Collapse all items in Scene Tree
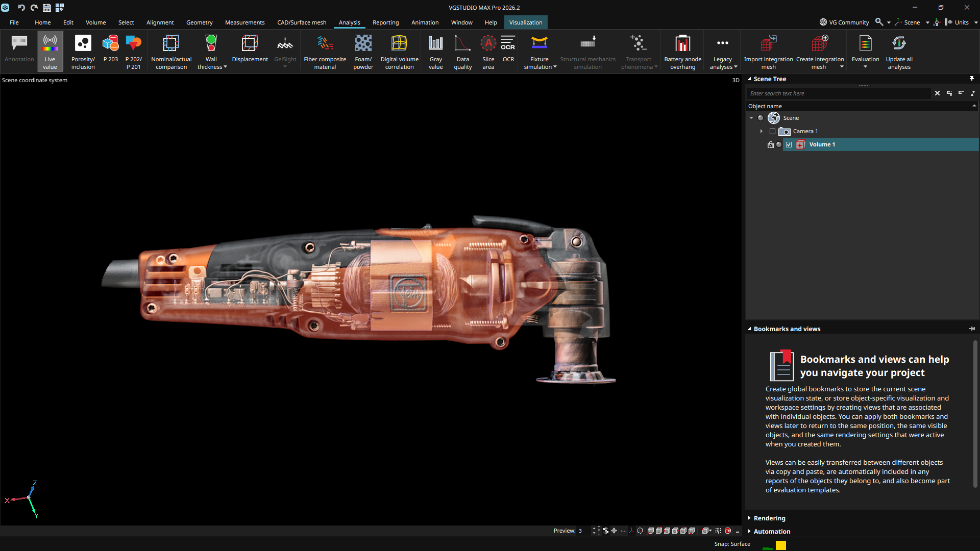Image resolution: width=980 pixels, height=551 pixels. tap(961, 93)
